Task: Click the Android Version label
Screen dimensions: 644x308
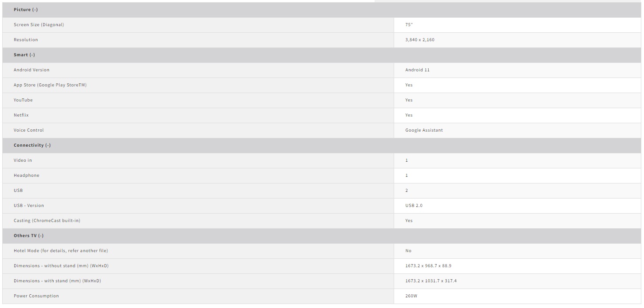Action: pyautogui.click(x=32, y=70)
